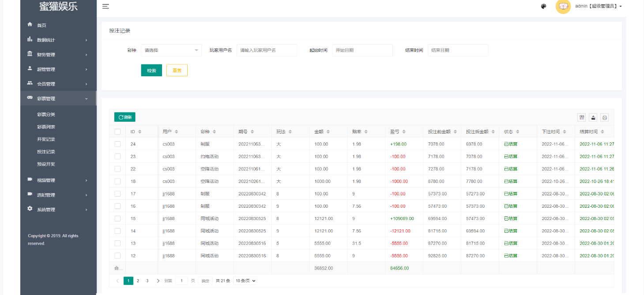This screenshot has width=644, height=295.
Task: Click the bank icon for 财务管理
Action: click(30, 54)
